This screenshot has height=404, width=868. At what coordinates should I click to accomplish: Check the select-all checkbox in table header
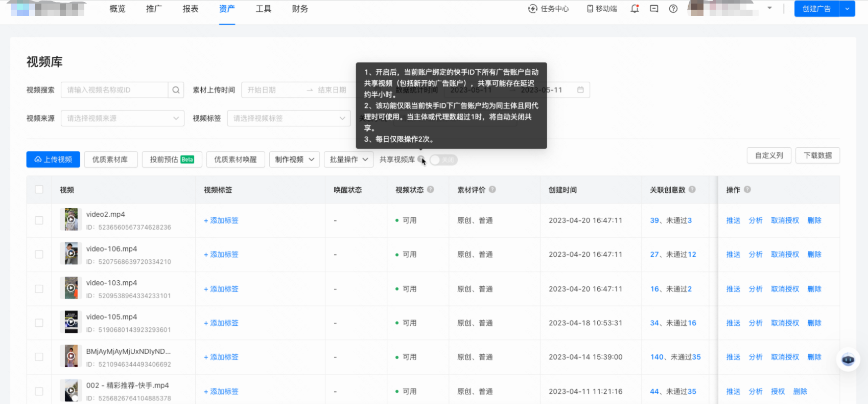[39, 189]
